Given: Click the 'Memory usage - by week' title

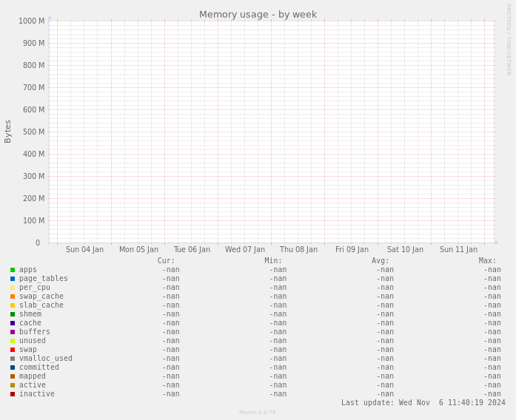Looking at the screenshot, I should coord(258,15).
